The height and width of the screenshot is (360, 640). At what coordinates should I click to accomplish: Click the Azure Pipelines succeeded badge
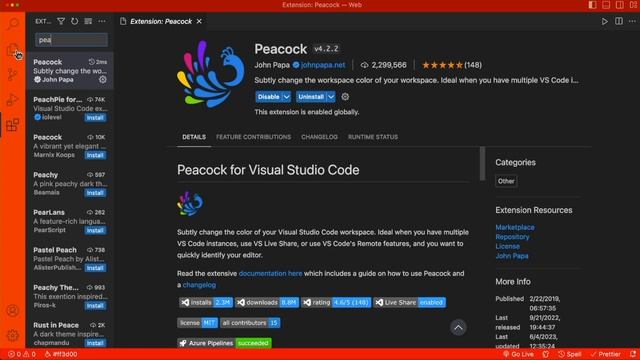tap(224, 343)
